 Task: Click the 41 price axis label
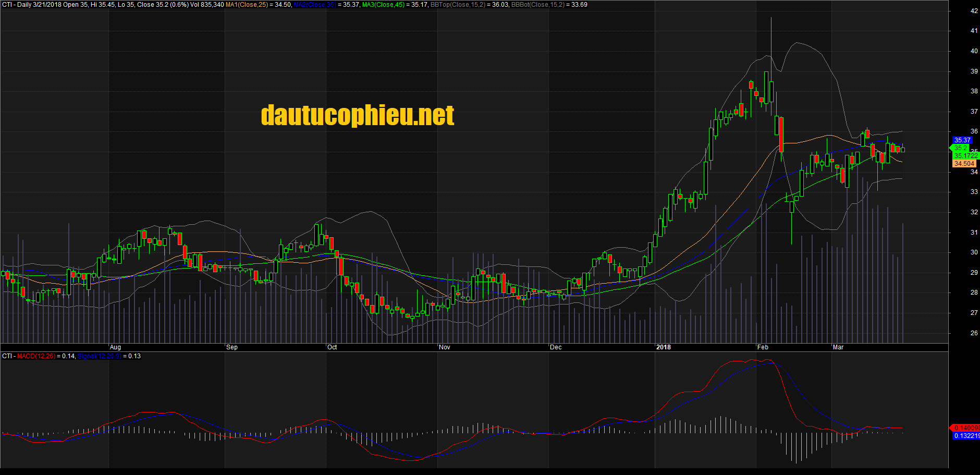coord(974,31)
